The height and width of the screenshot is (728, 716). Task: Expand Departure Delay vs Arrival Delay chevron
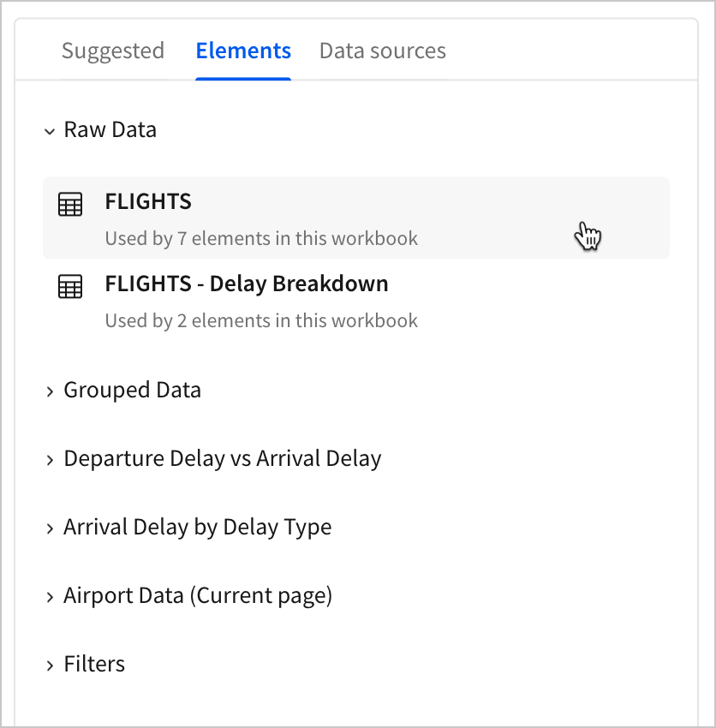pos(50,460)
